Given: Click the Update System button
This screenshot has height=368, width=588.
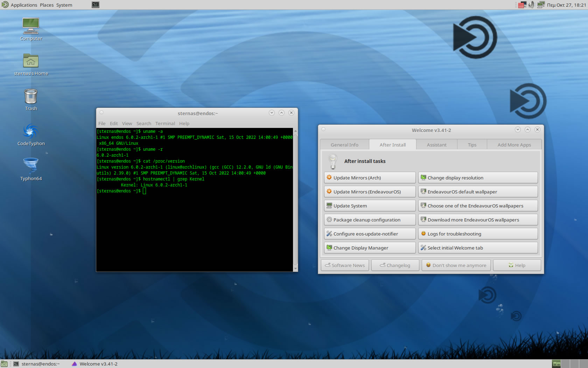Looking at the screenshot, I should click(370, 206).
